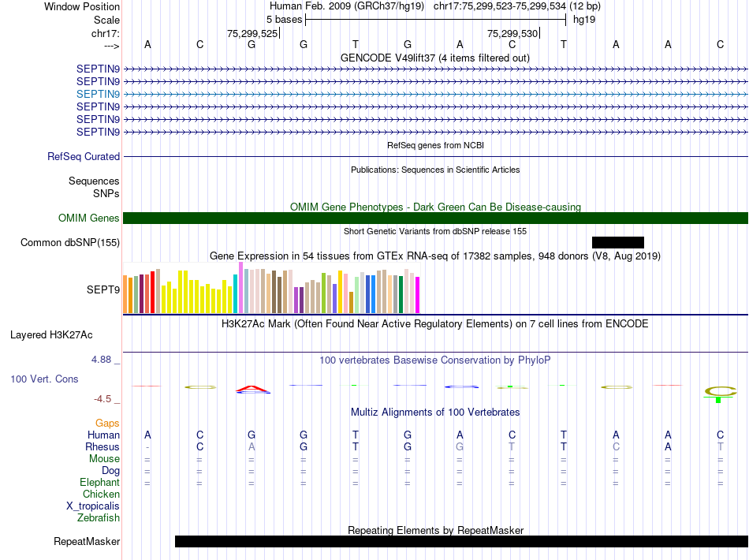The image size is (749, 560).
Task: Click the Window Position track label
Action: tap(82, 6)
